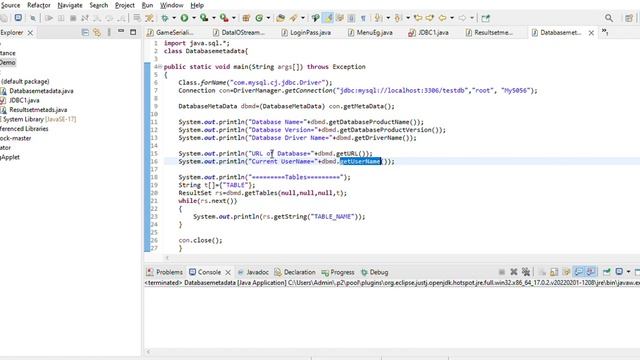Click Open Perspective icon at top right
The width and height of the screenshot is (640, 360).
click(629, 18)
